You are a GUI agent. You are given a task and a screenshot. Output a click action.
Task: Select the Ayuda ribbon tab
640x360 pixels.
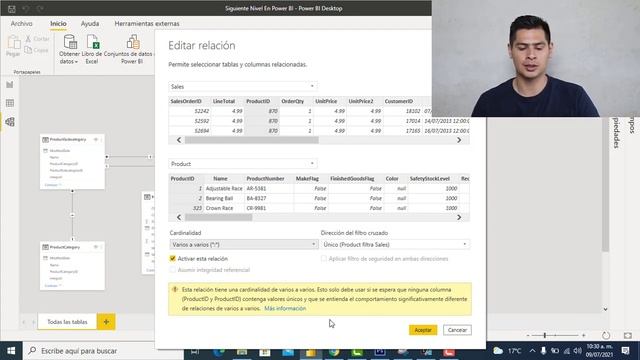90,24
